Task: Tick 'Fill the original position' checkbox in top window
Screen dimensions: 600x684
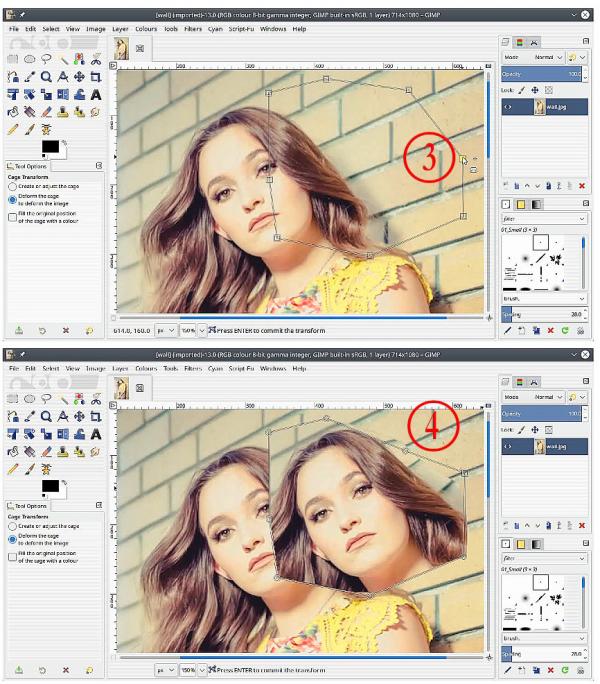Action: click(x=13, y=217)
